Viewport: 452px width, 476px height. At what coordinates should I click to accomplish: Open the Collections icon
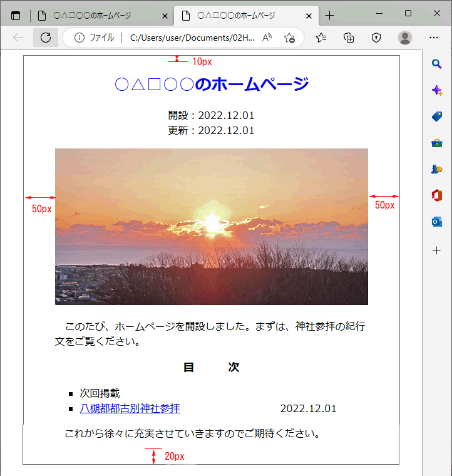pyautogui.click(x=349, y=38)
